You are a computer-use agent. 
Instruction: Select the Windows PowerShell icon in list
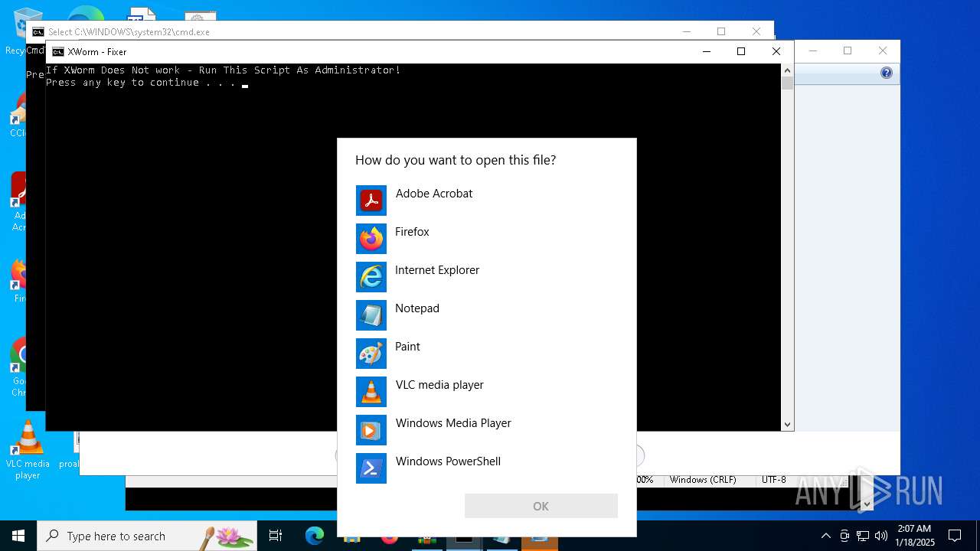pos(371,468)
